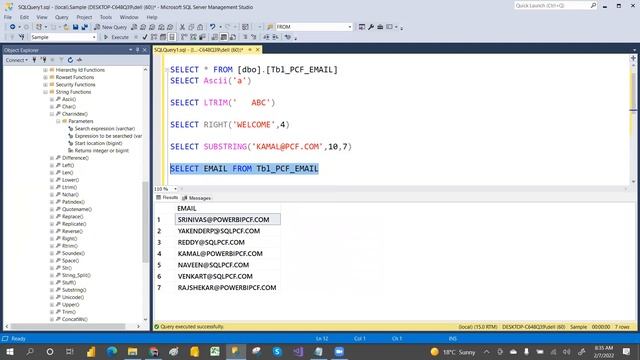This screenshot has width=640, height=360.
Task: Expand the Hierarchy Id Functions node
Action: point(45,70)
